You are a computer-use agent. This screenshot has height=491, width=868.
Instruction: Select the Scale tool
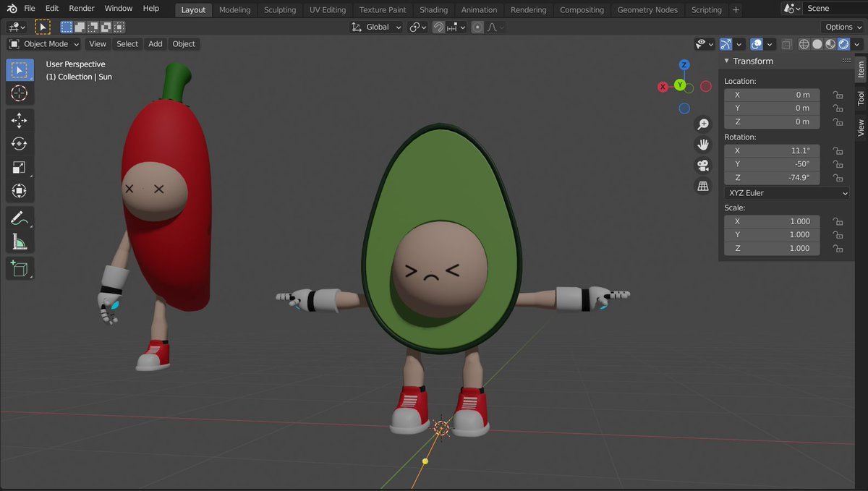(20, 167)
